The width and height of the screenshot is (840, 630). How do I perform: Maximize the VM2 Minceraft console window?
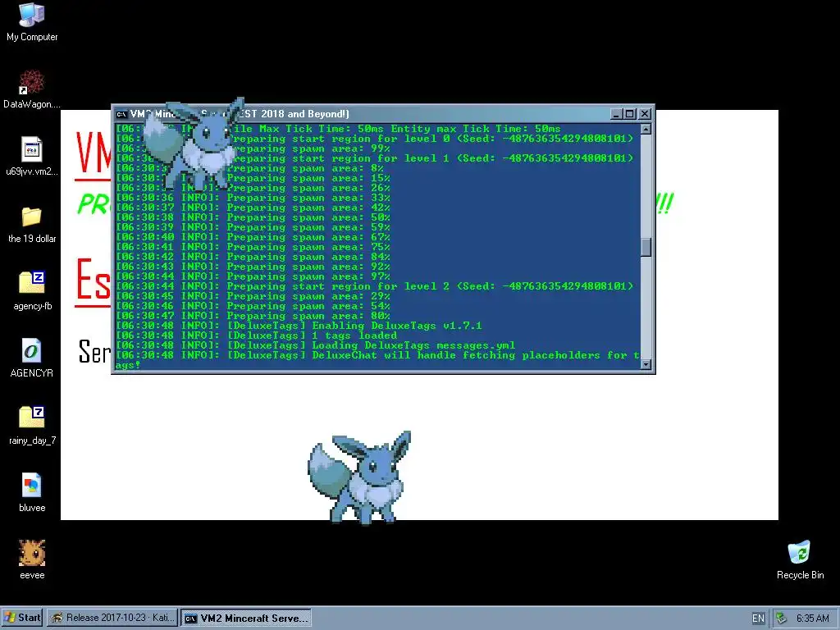point(630,114)
